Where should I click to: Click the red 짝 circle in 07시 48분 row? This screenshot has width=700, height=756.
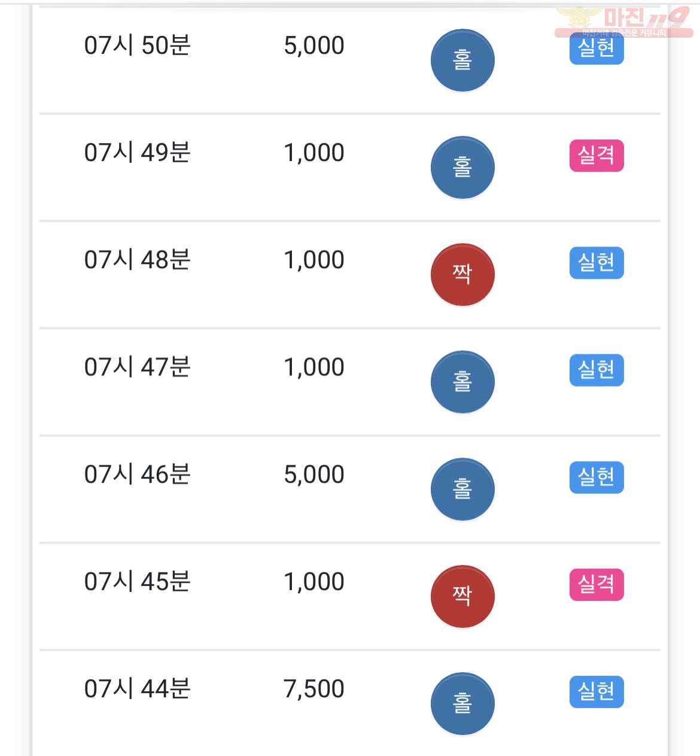pyautogui.click(x=462, y=274)
